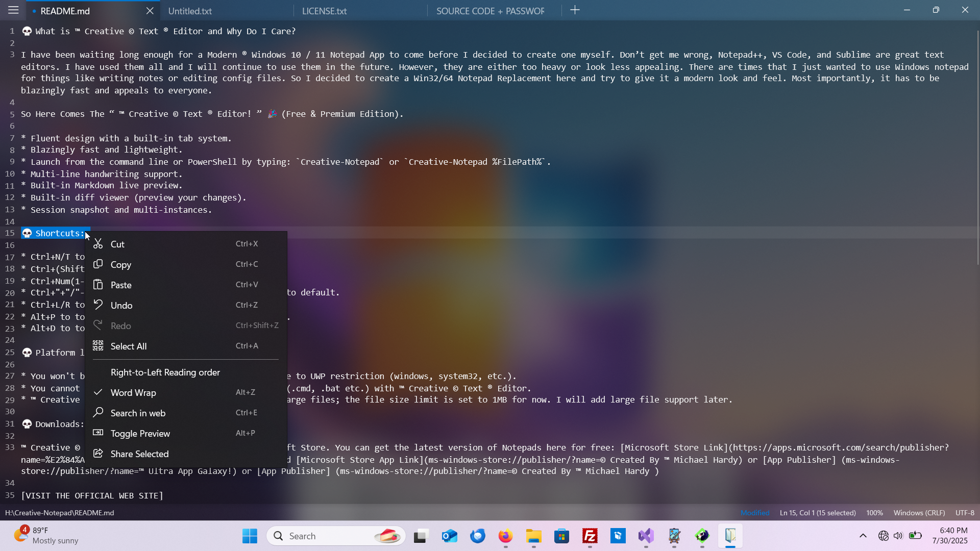The height and width of the screenshot is (551, 980).
Task: Toggle Word Wrap checkmark option
Action: point(133,392)
